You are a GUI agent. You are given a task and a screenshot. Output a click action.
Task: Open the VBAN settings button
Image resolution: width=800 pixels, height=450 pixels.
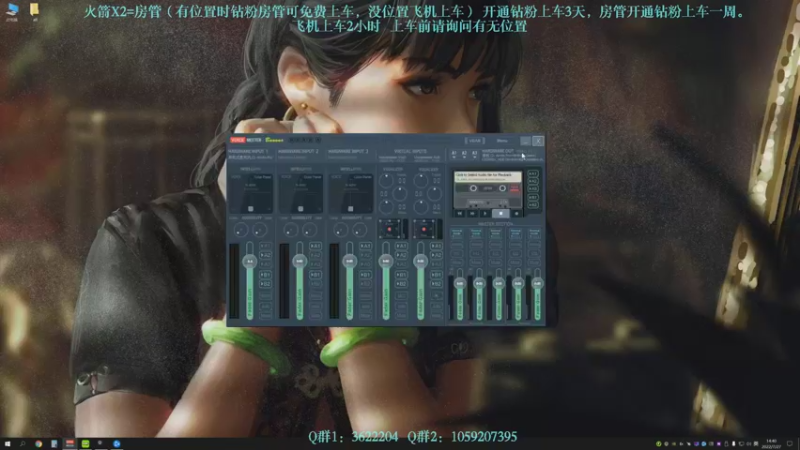475,140
